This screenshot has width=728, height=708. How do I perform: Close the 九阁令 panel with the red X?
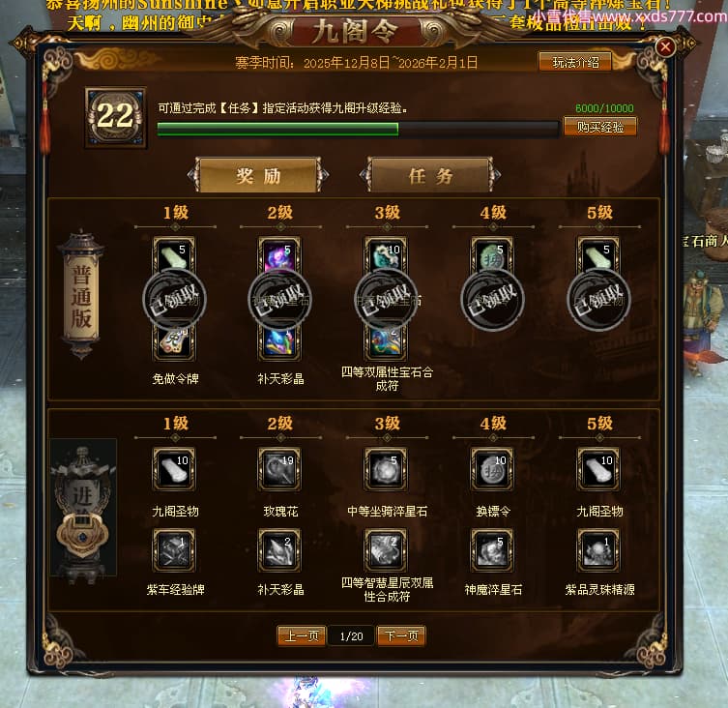(x=665, y=46)
